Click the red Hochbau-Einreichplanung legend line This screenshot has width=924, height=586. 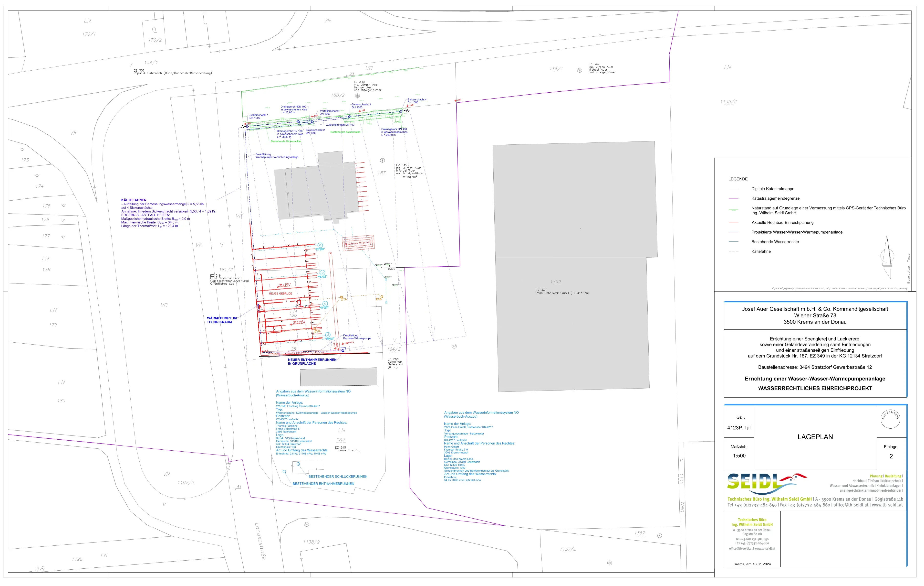(733, 223)
